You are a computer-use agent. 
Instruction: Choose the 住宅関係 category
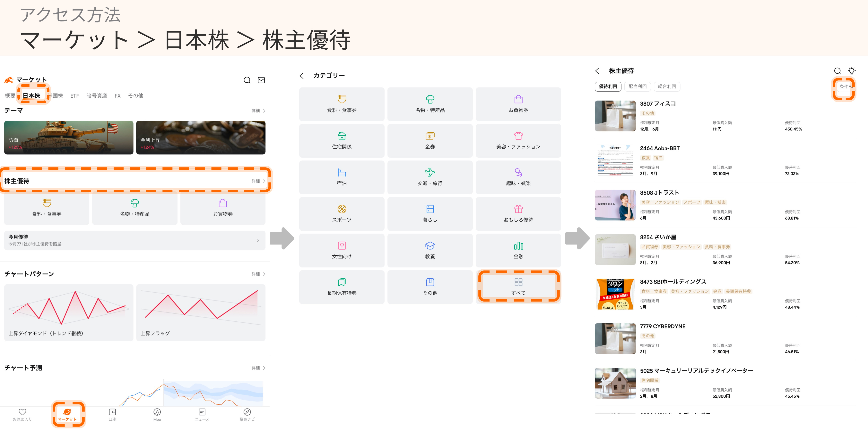[x=342, y=141]
